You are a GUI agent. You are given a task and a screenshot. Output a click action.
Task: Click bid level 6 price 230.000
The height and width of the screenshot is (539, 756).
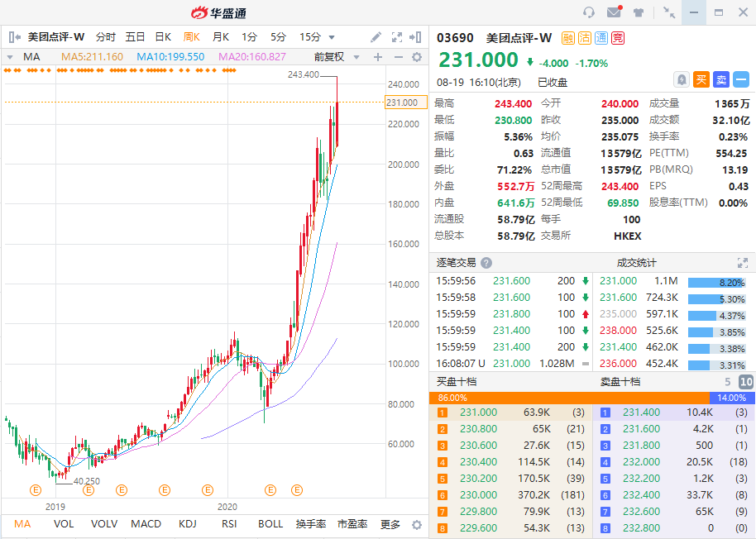point(478,494)
